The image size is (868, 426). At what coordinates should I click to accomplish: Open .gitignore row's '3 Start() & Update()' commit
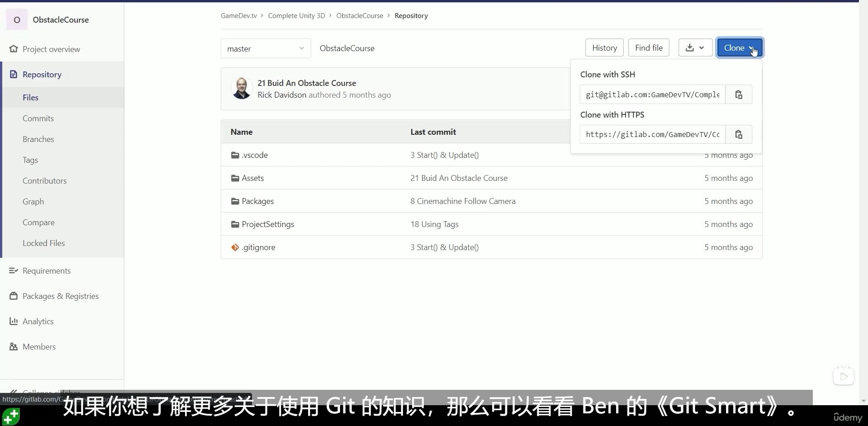click(445, 247)
